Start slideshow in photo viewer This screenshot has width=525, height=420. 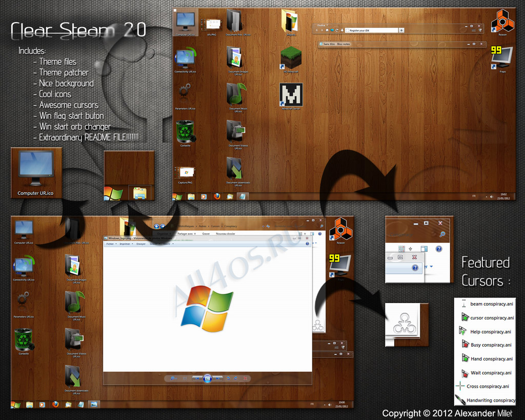click(x=207, y=378)
